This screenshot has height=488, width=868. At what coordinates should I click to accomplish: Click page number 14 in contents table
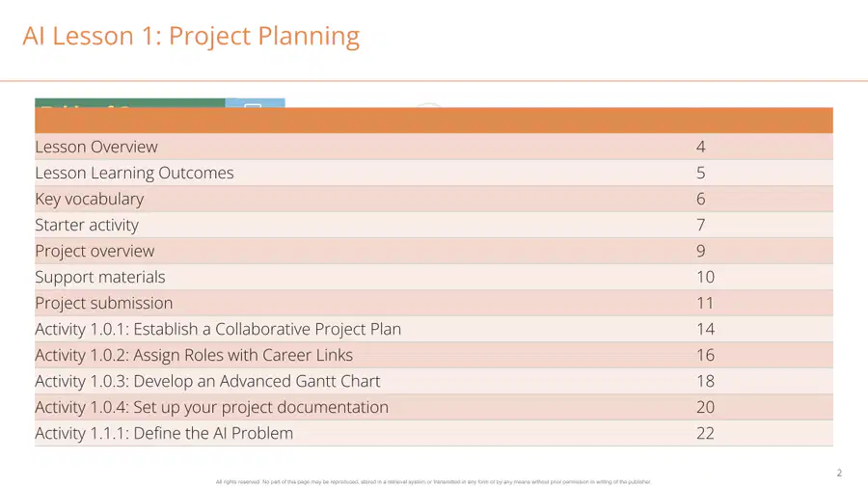coord(705,329)
